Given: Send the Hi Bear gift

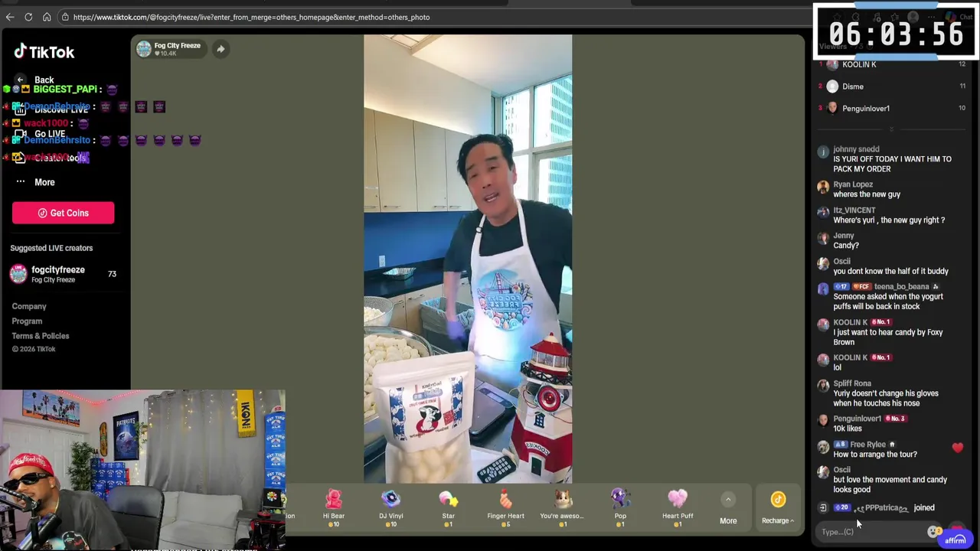Looking at the screenshot, I should [x=334, y=507].
